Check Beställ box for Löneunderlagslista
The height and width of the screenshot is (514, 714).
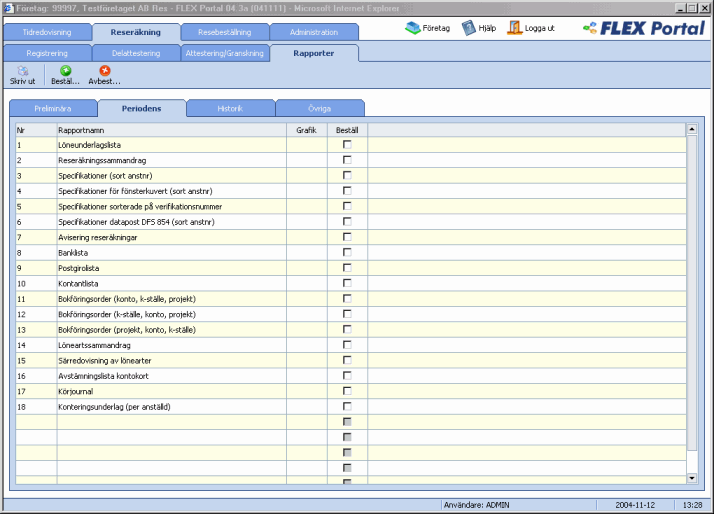pos(347,145)
